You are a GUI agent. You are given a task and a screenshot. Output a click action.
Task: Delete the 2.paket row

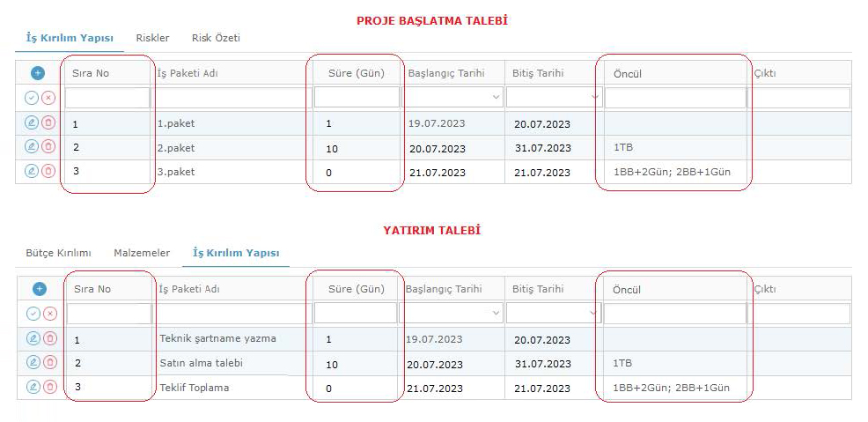click(x=48, y=146)
